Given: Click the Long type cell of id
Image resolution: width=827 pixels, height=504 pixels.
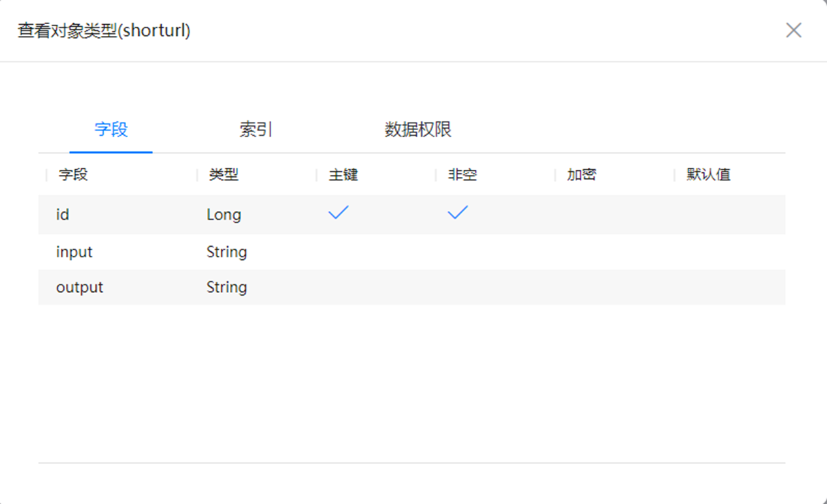Looking at the screenshot, I should [224, 214].
